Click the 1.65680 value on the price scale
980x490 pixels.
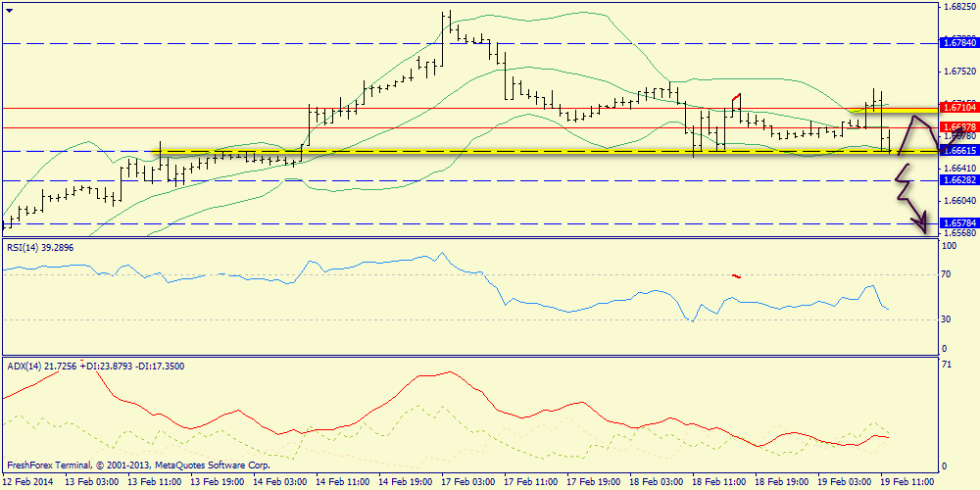[960, 232]
